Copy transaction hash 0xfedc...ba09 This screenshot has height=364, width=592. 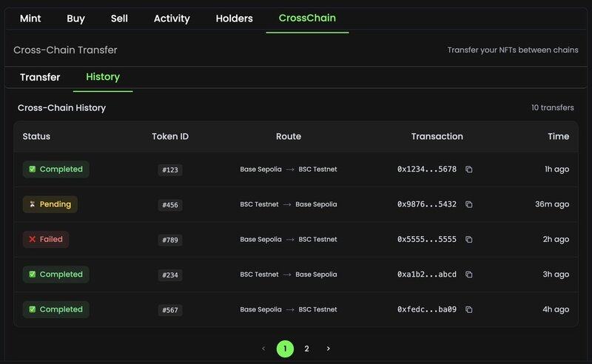[468, 310]
